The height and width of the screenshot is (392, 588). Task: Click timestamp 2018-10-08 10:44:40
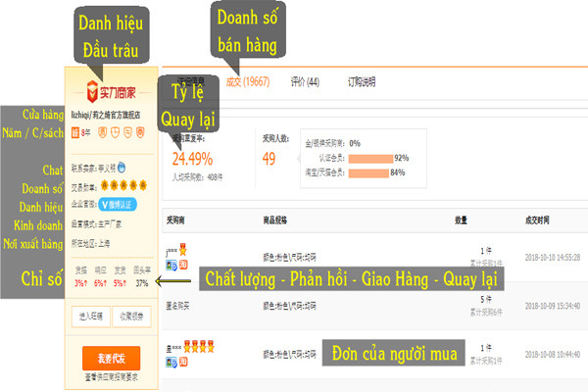[553, 355]
